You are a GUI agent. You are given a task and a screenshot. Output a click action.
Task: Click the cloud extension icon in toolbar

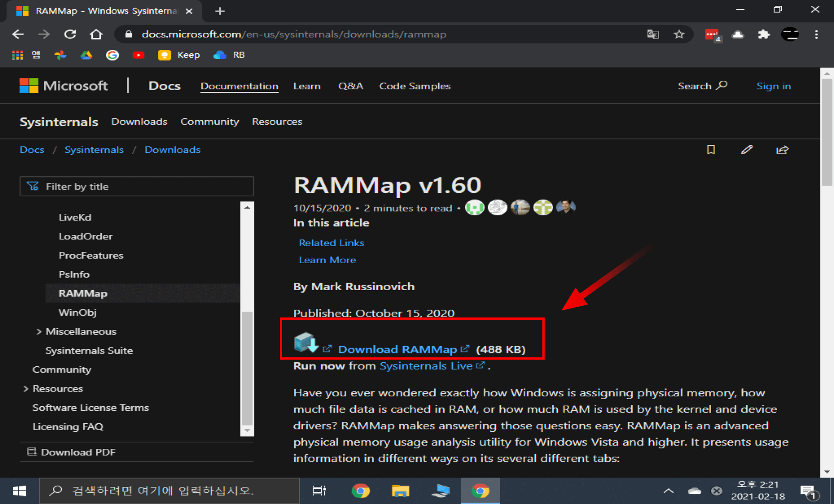(x=738, y=34)
